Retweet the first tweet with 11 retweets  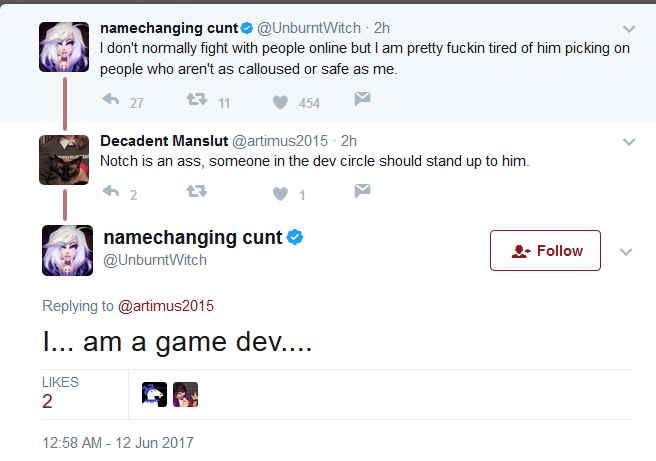[x=197, y=100]
